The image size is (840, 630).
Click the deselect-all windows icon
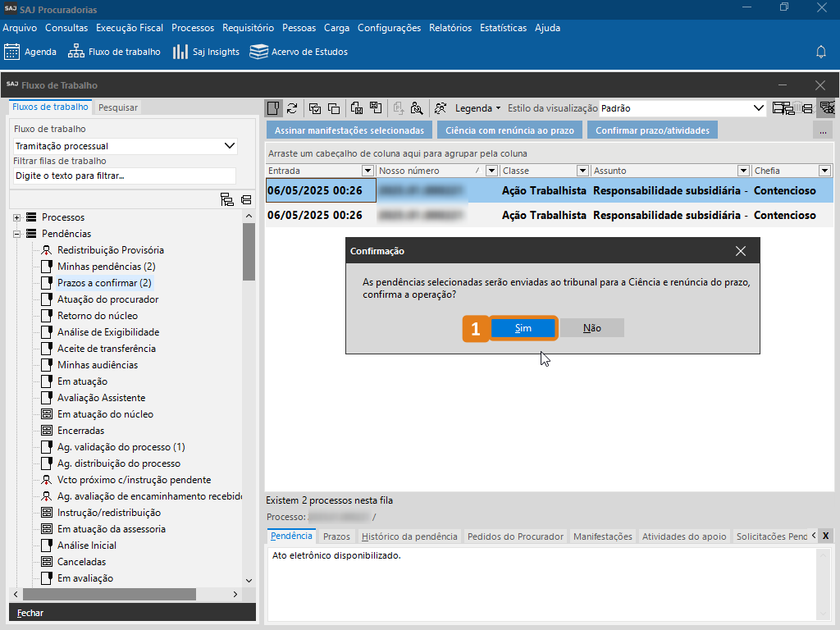(x=334, y=109)
